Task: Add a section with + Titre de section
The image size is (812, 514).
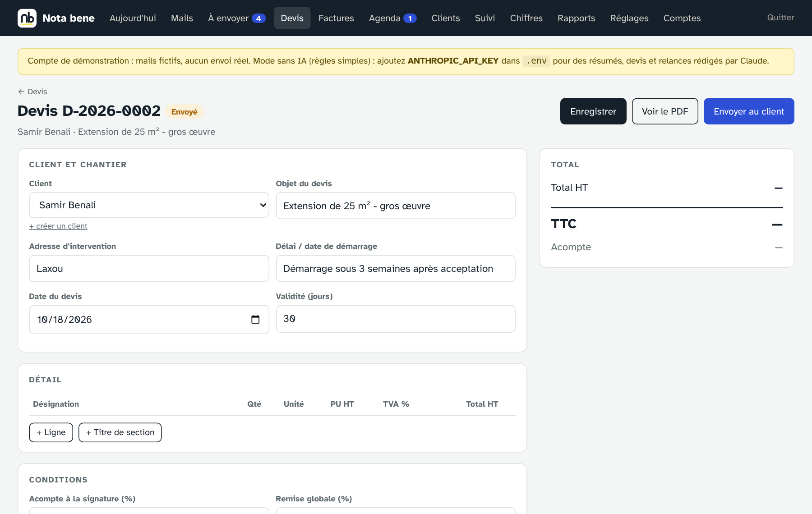Action: click(x=120, y=432)
